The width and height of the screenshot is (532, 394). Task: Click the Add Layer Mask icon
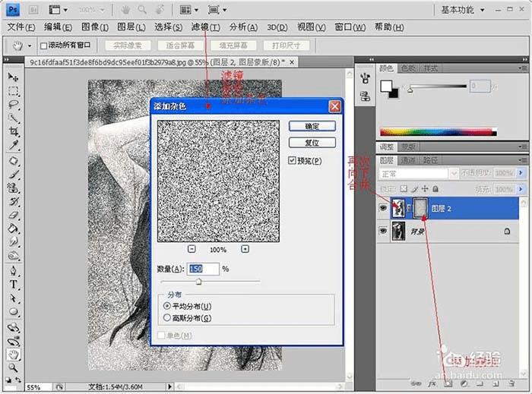pos(448,383)
